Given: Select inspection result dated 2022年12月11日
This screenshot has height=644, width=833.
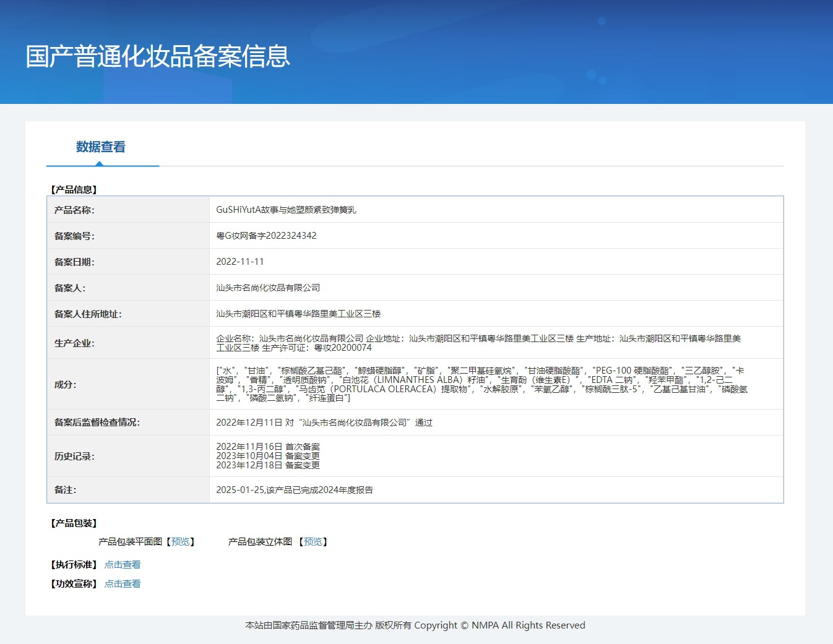Looking at the screenshot, I should (x=324, y=423).
